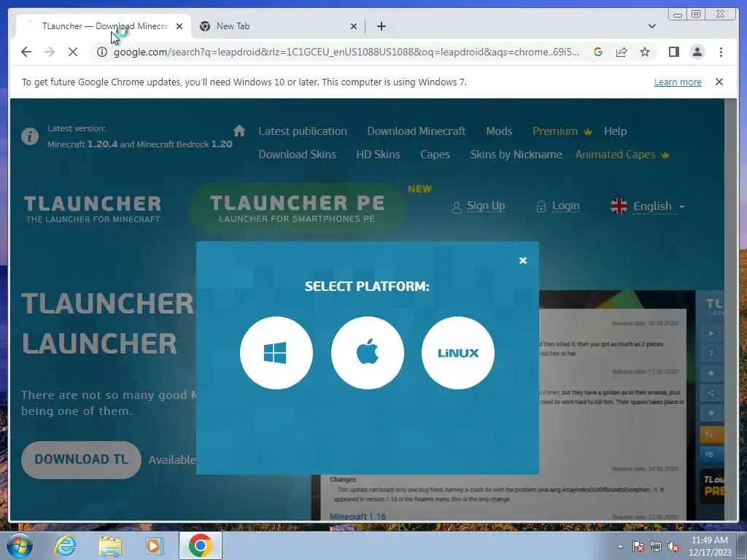Open Download Minecraft menu item
This screenshot has width=747, height=560.
point(417,131)
